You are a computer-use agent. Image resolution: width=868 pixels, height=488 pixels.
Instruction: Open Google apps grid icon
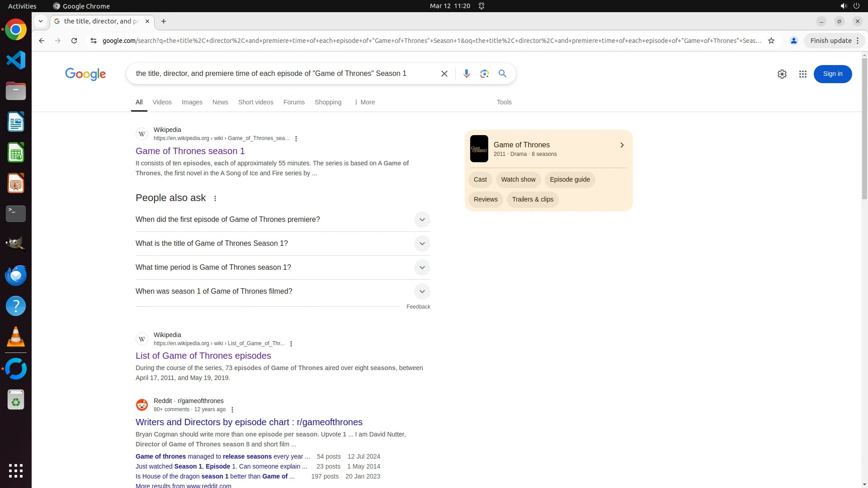pyautogui.click(x=802, y=74)
